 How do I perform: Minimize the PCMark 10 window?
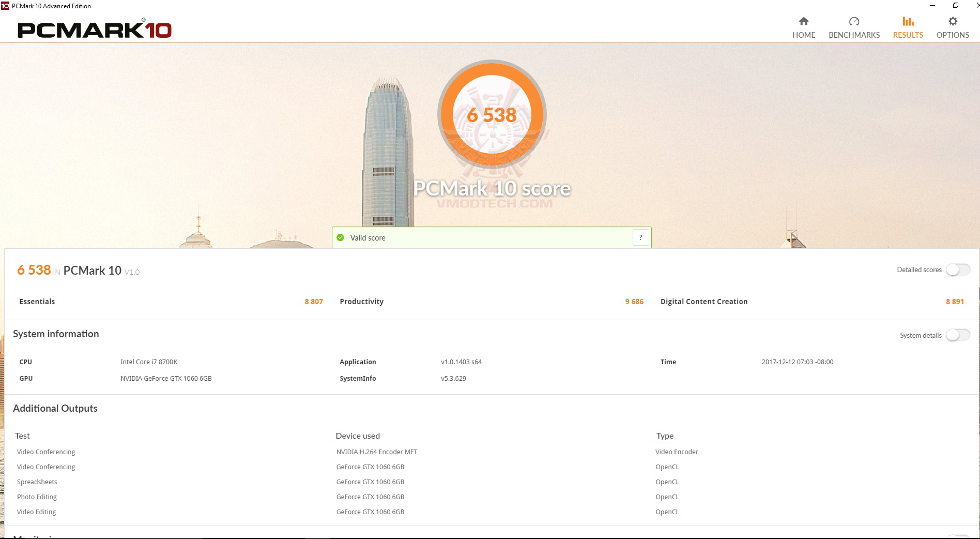[932, 6]
